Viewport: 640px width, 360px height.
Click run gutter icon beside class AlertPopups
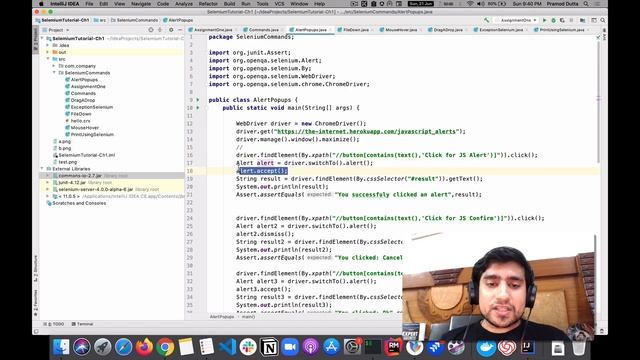point(198,100)
